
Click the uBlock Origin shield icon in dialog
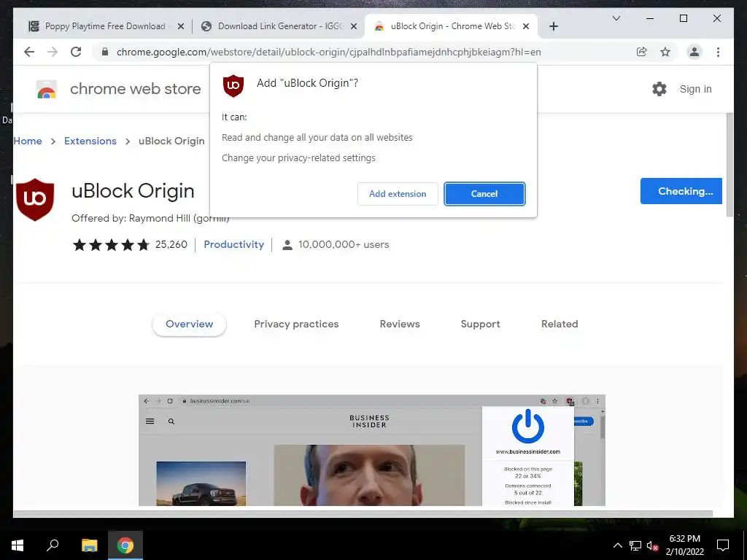click(x=233, y=86)
